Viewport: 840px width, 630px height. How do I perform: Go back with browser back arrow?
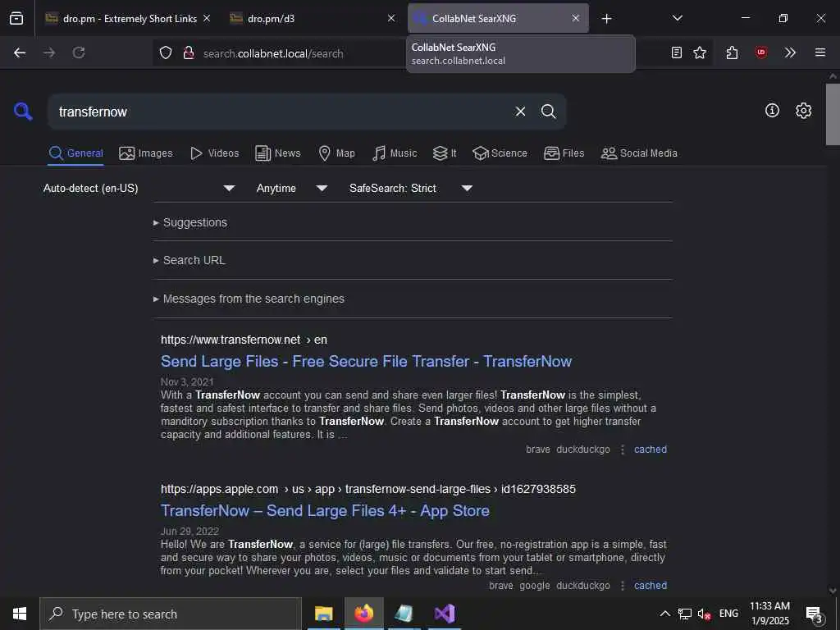pos(20,52)
